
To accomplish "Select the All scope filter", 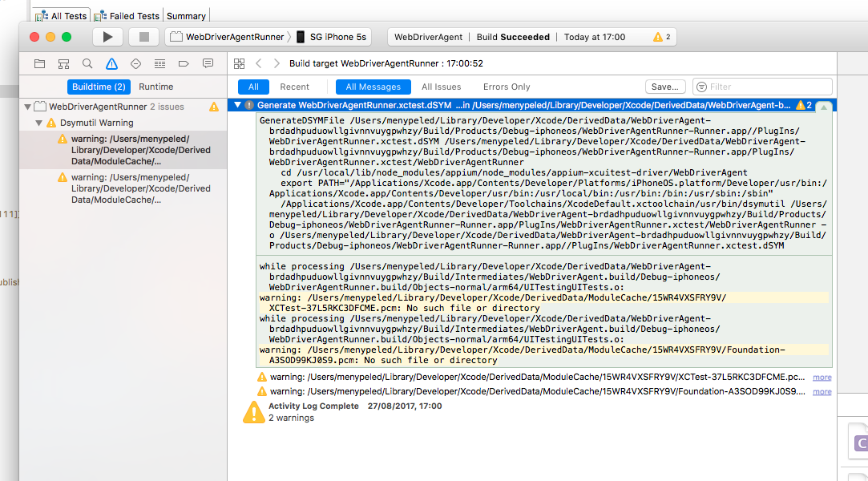I will coord(253,87).
